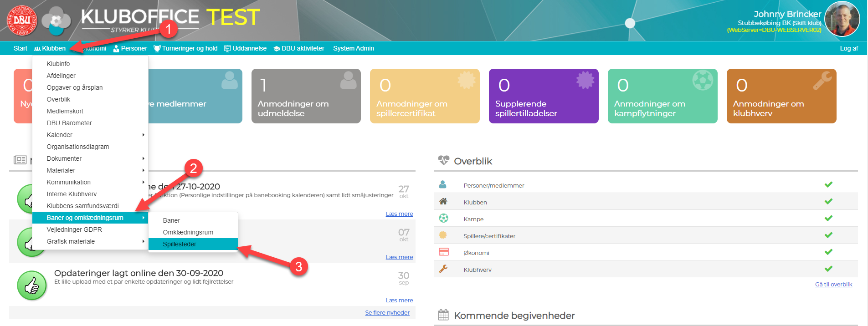The image size is (868, 326).
Task: Click the calendar icon by Kommende begivenheder
Action: [x=443, y=315]
